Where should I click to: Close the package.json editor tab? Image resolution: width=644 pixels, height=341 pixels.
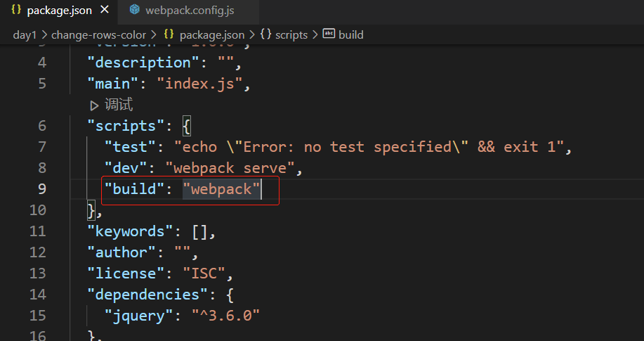[105, 11]
